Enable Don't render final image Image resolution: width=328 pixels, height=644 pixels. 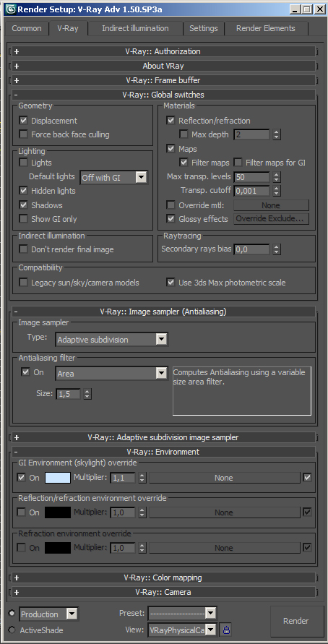click(23, 249)
